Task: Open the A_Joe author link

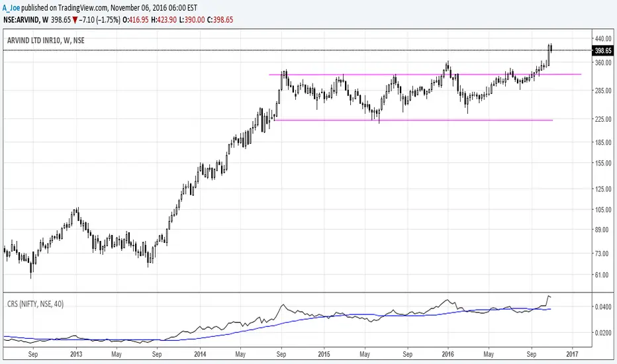Action: coord(11,7)
